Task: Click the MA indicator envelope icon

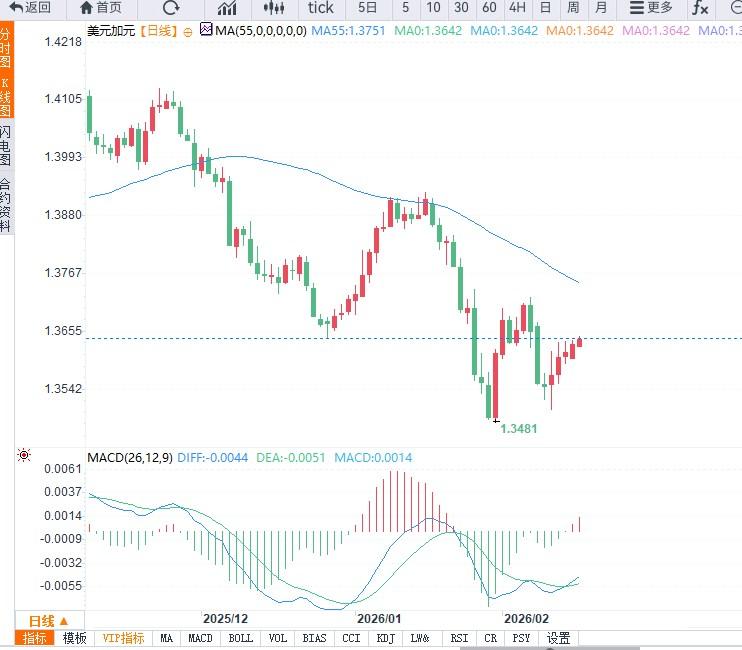Action: [x=206, y=30]
